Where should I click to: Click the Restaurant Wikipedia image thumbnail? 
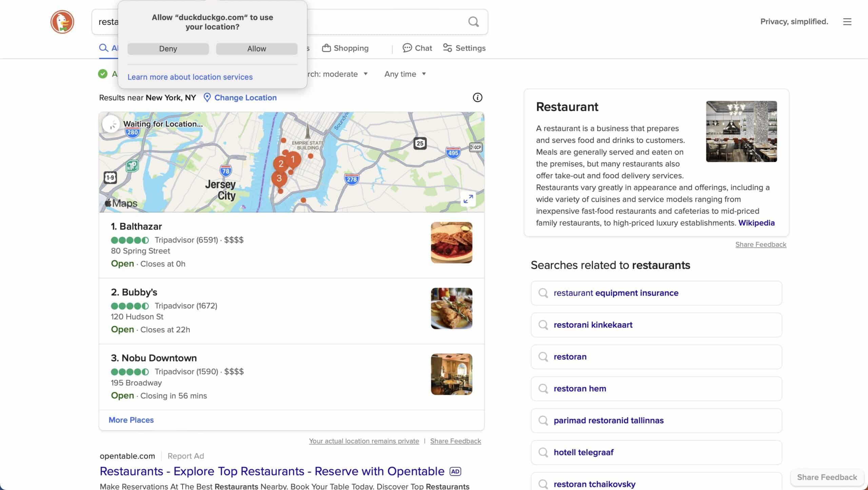click(742, 131)
